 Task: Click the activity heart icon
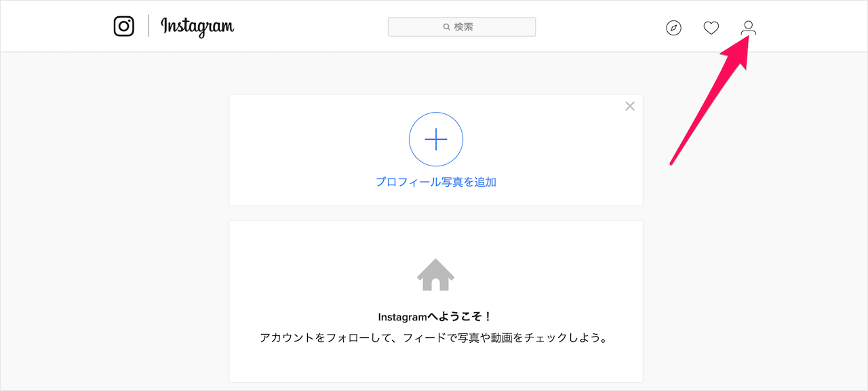tap(711, 28)
